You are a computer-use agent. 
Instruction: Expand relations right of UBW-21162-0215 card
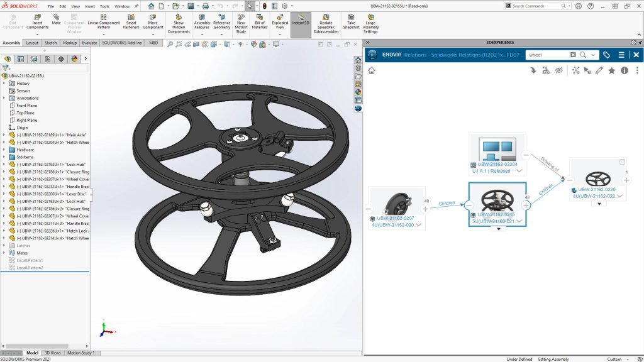tap(526, 205)
